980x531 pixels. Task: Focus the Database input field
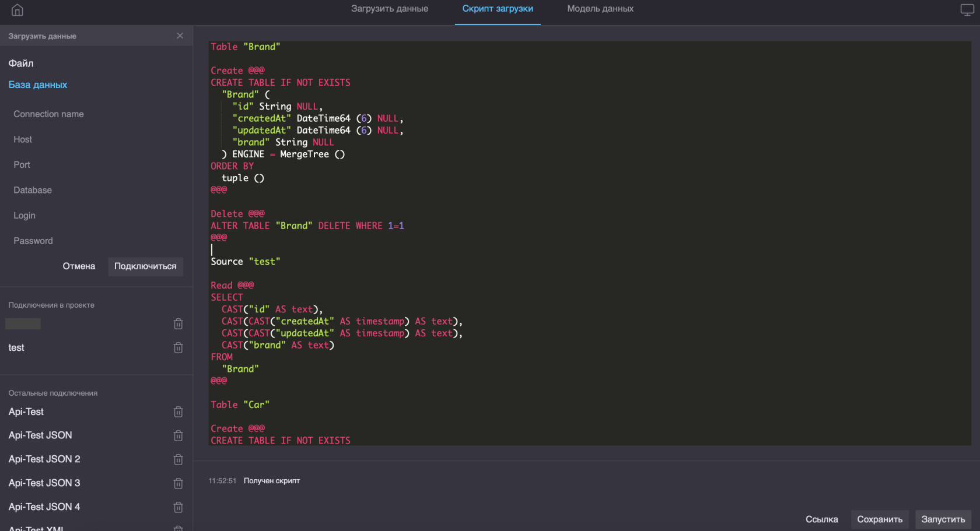click(96, 190)
